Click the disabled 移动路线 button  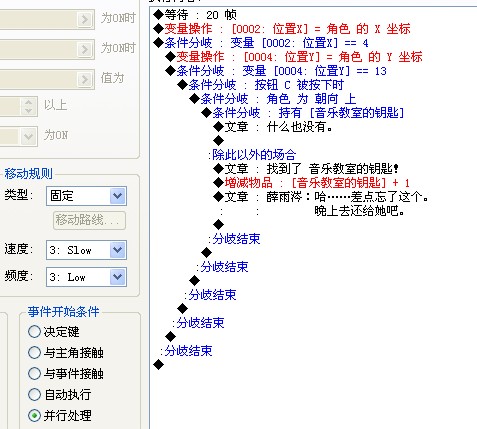pyautogui.click(x=89, y=220)
